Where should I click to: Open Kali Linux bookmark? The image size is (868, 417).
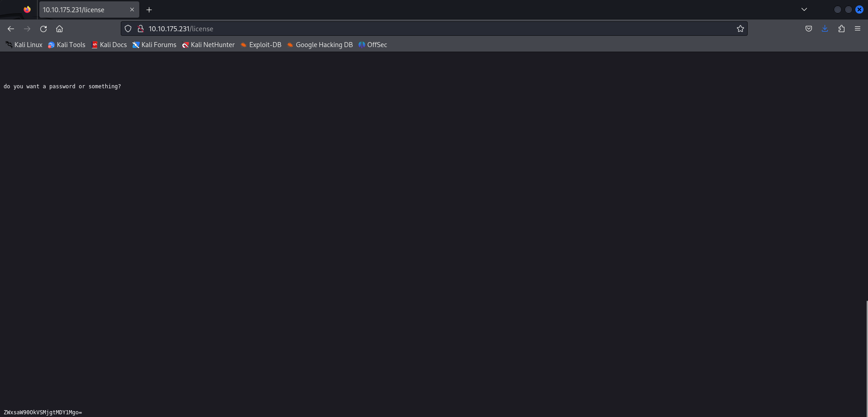[24, 45]
